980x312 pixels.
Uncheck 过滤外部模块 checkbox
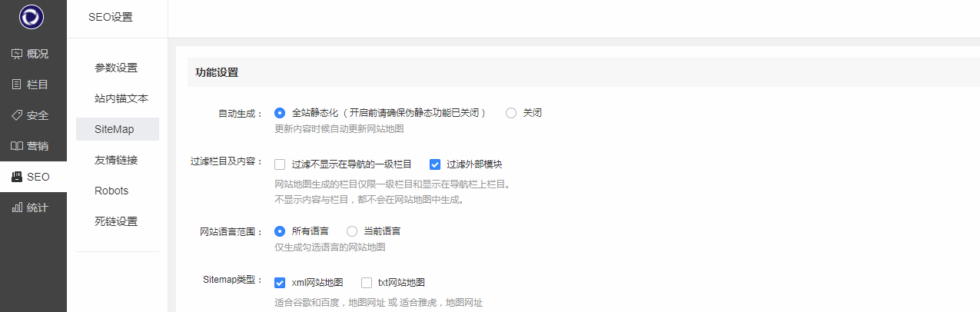point(435,164)
